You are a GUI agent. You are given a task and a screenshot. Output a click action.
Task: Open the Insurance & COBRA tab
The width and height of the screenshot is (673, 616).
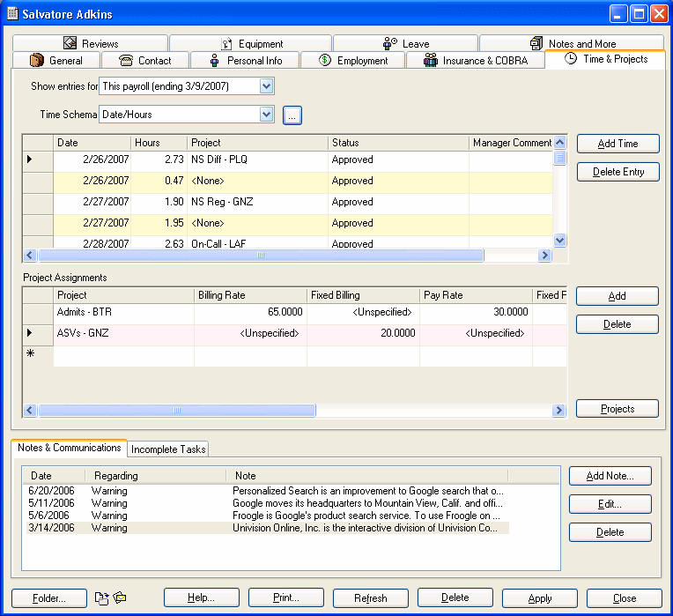point(475,61)
